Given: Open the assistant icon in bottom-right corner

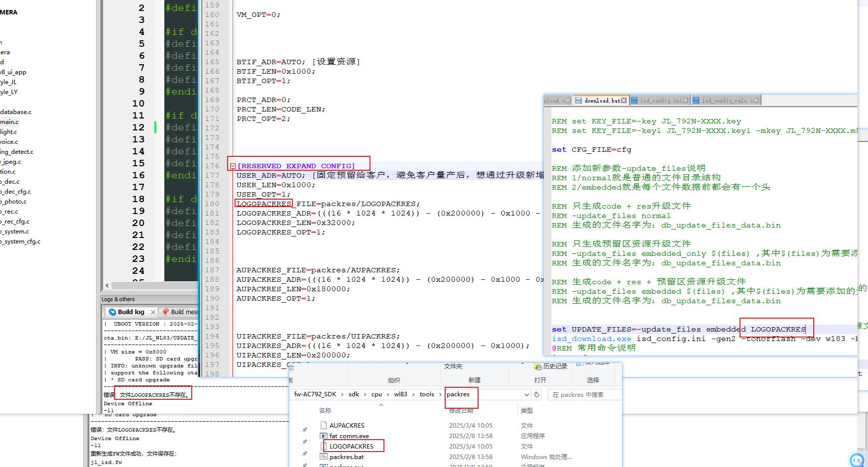Looking at the screenshot, I should [857, 460].
